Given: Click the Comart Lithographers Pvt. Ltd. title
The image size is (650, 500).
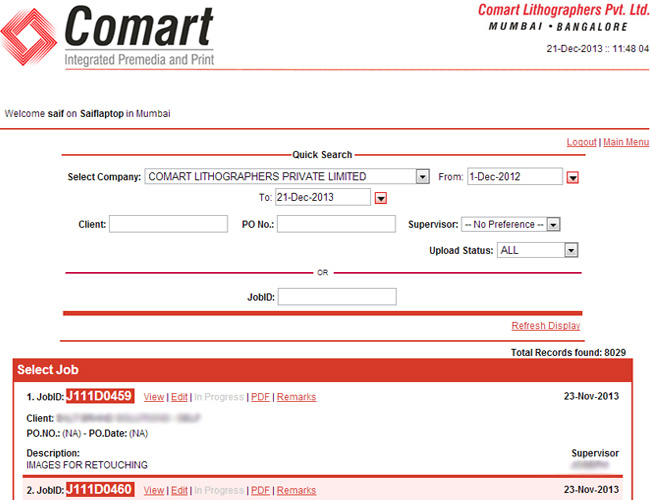Looking at the screenshot, I should [x=563, y=10].
